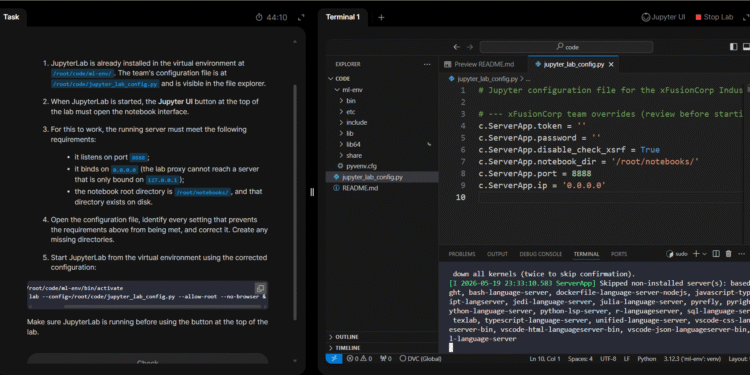Image resolution: width=750 pixels, height=375 pixels.
Task: Expand the lib64 folder
Action: click(x=353, y=144)
